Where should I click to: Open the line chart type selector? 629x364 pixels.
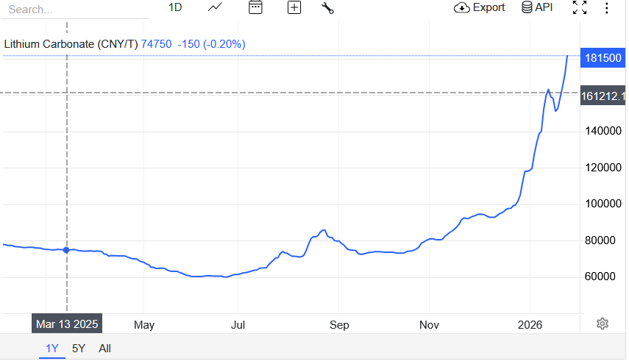[x=216, y=7]
